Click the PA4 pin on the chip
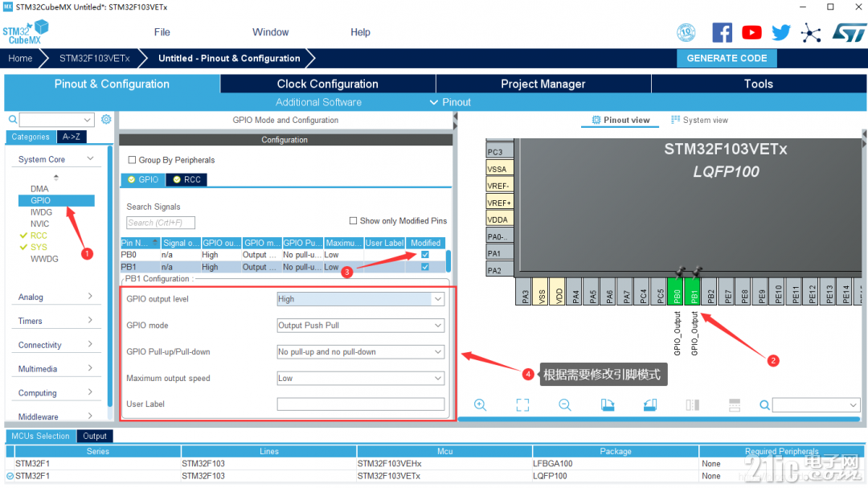This screenshot has height=488, width=868. coord(575,291)
